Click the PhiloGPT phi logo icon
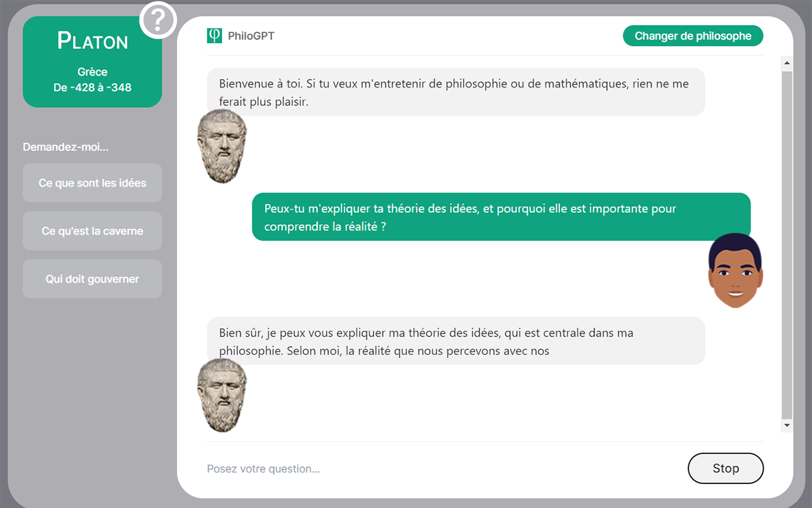 pos(214,36)
